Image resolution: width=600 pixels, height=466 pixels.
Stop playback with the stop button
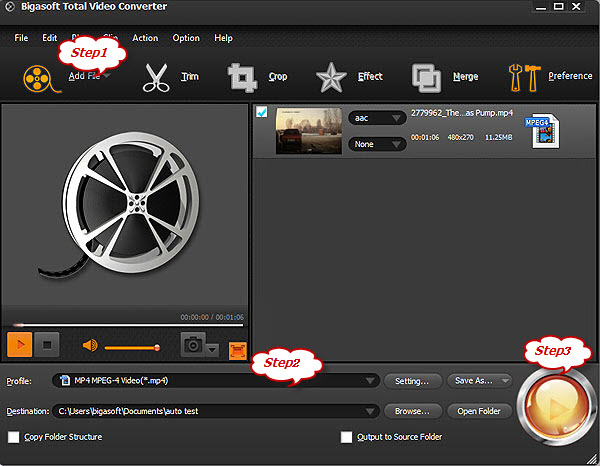point(47,345)
